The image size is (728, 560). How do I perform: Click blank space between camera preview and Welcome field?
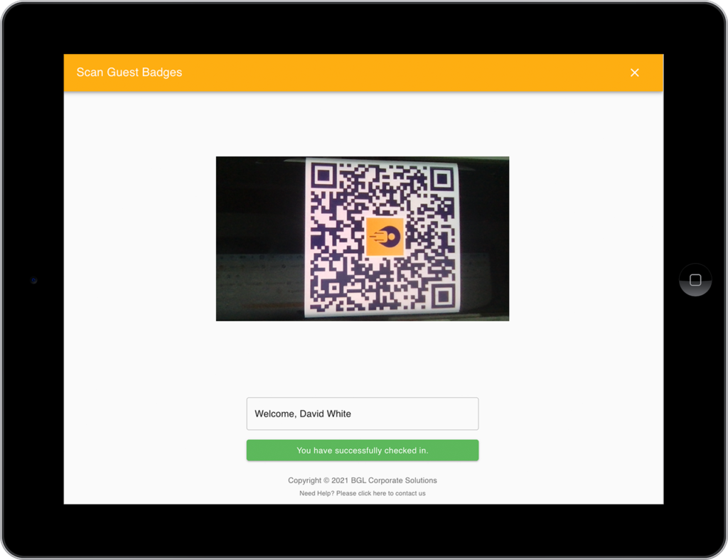pos(363,359)
